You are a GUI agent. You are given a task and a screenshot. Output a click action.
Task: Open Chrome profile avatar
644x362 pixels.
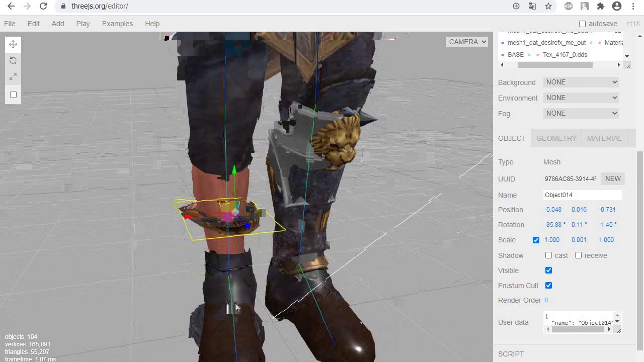tap(617, 6)
